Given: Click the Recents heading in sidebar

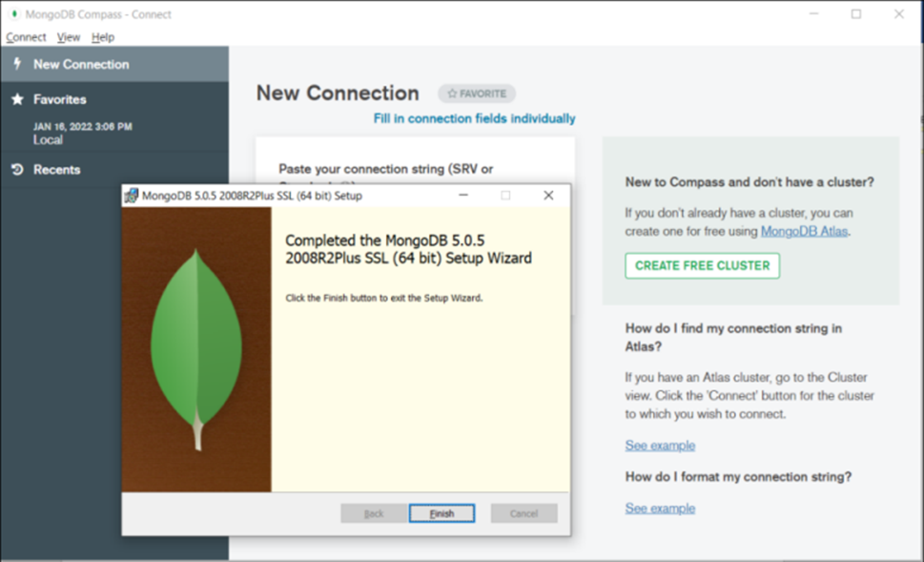Looking at the screenshot, I should point(56,169).
